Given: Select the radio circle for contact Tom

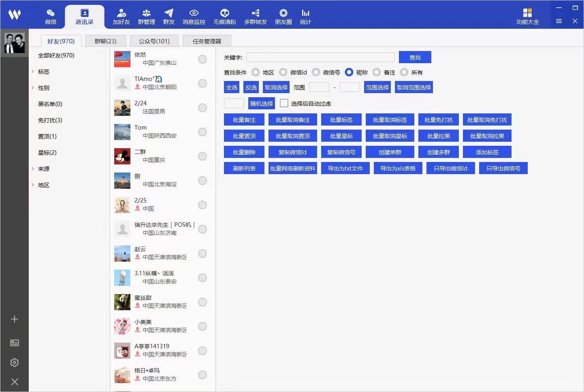Looking at the screenshot, I should [x=202, y=132].
